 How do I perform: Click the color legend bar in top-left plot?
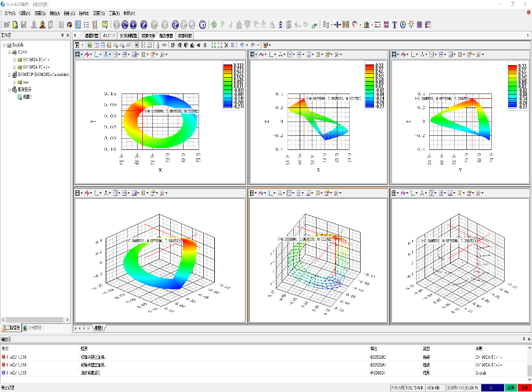[x=227, y=85]
